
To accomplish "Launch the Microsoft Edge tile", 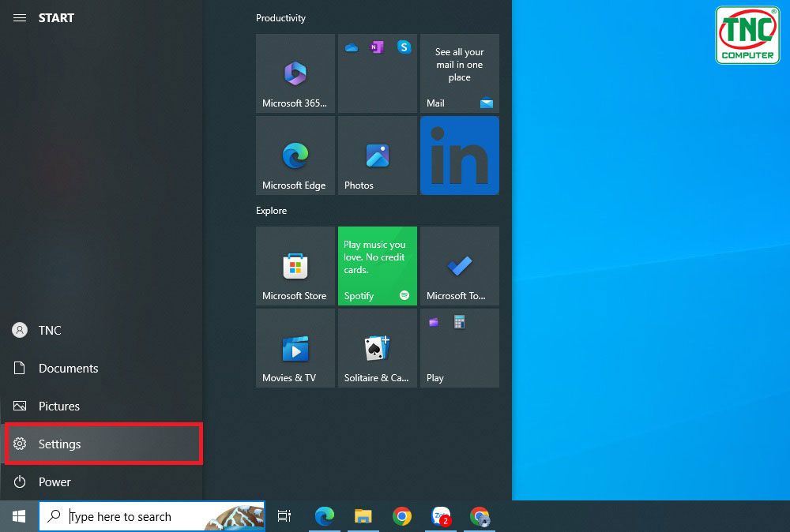I will pyautogui.click(x=295, y=155).
